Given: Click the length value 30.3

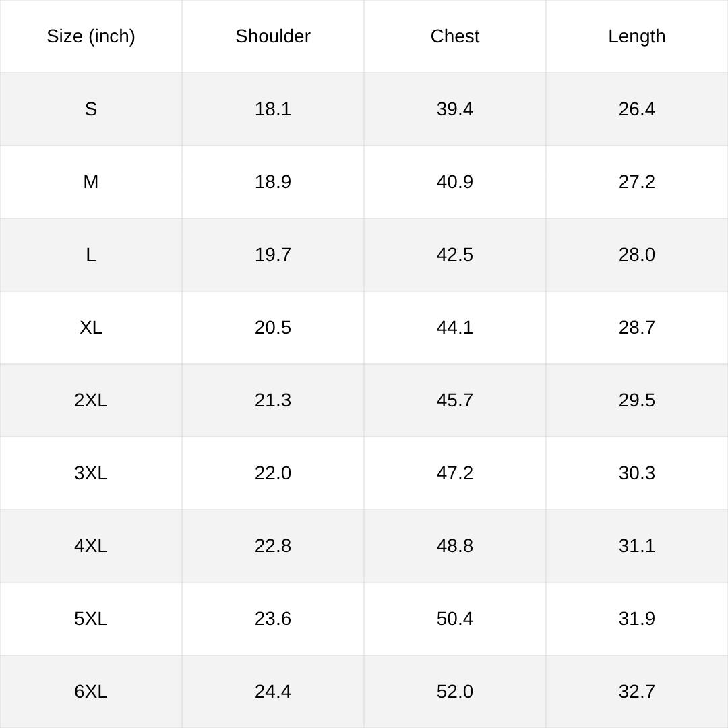Looking at the screenshot, I should [x=637, y=473].
